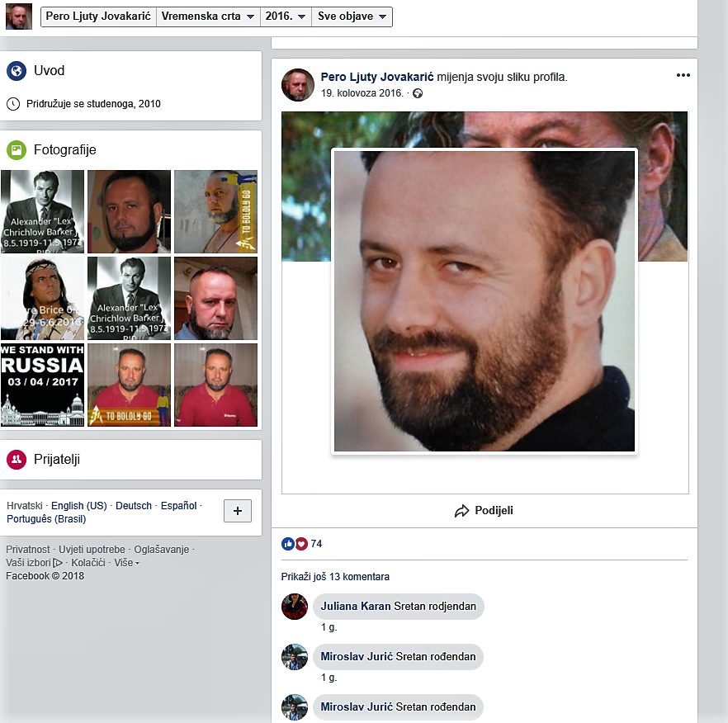Open the WE STAND WITH RUSSIA photo thumbnail
Viewport: 728px width, 723px height.
tap(43, 385)
